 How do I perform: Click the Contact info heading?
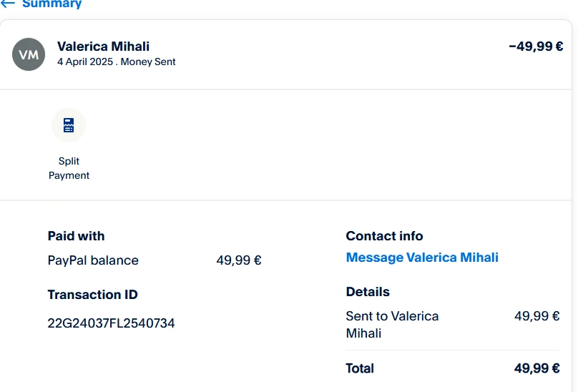[x=384, y=236]
